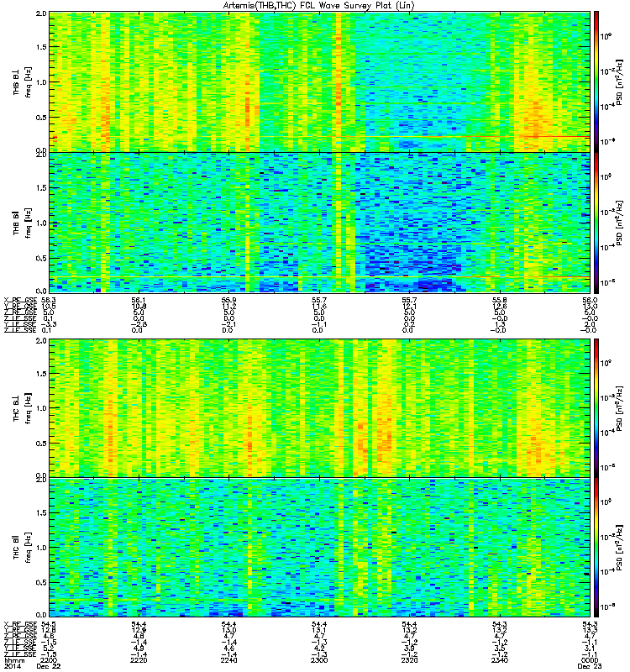630x672 pixels.
Task: Click the color bar beside the THB B∥ panel
Action: click(596, 223)
